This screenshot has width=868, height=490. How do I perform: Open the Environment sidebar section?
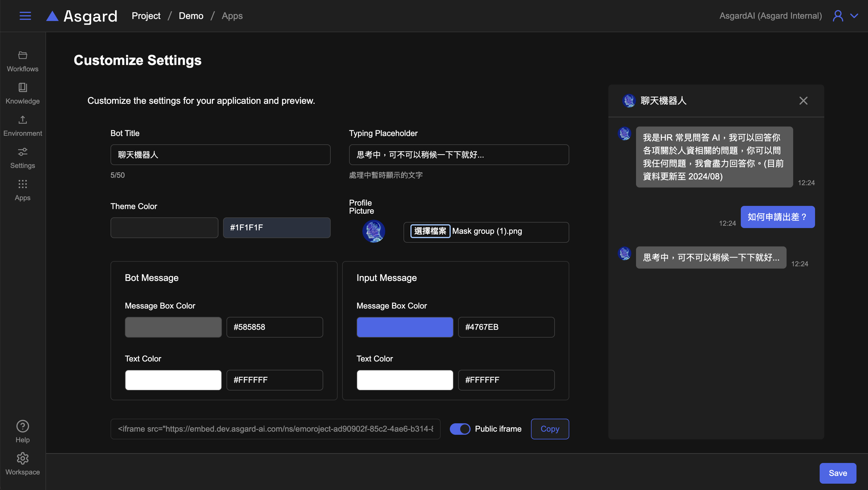point(22,126)
